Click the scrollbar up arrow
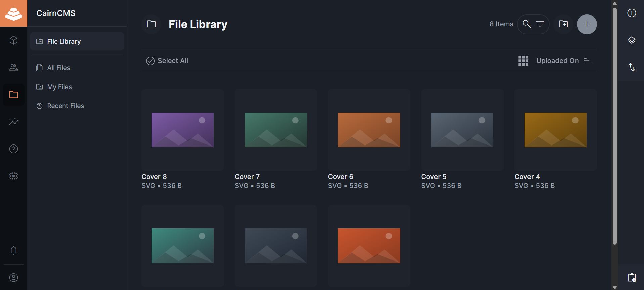Image resolution: width=644 pixels, height=290 pixels. 615,3
